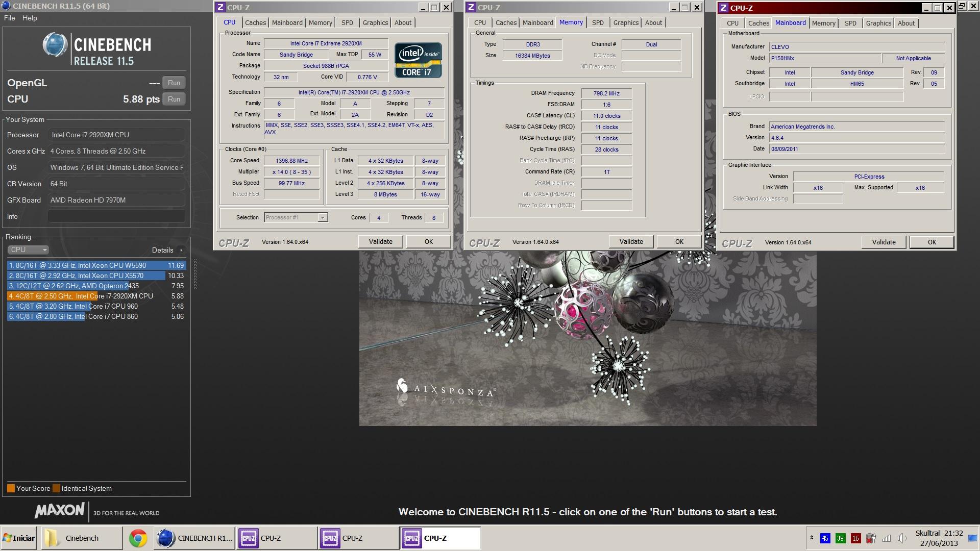The width and height of the screenshot is (980, 551).
Task: Select Memory tab in the Mainboard CPU-Z window
Action: 823,23
